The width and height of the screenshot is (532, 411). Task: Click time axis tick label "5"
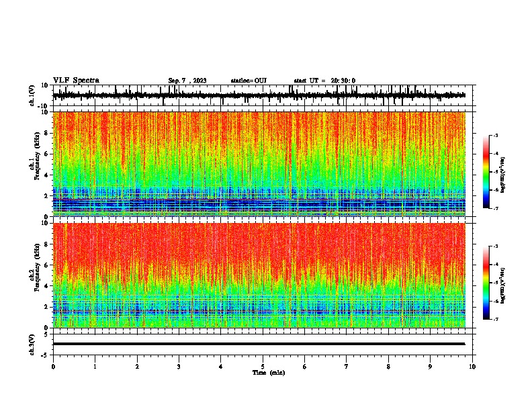[x=263, y=367]
